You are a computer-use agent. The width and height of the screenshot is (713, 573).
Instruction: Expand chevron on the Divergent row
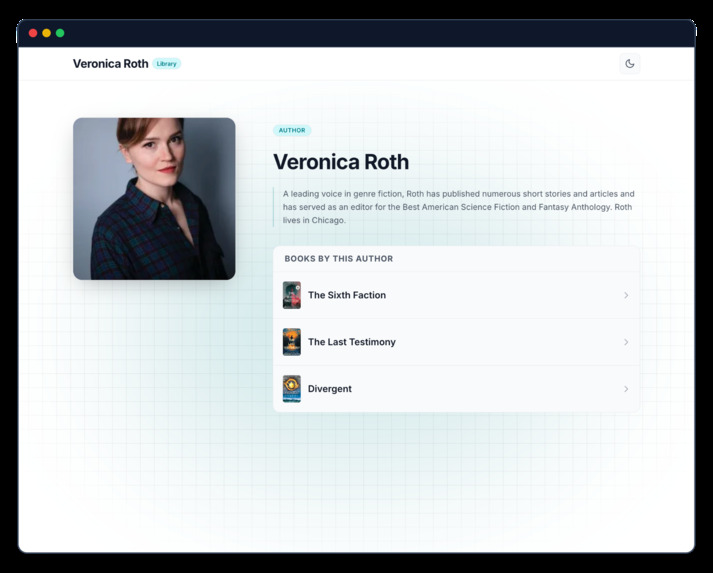pyautogui.click(x=626, y=389)
